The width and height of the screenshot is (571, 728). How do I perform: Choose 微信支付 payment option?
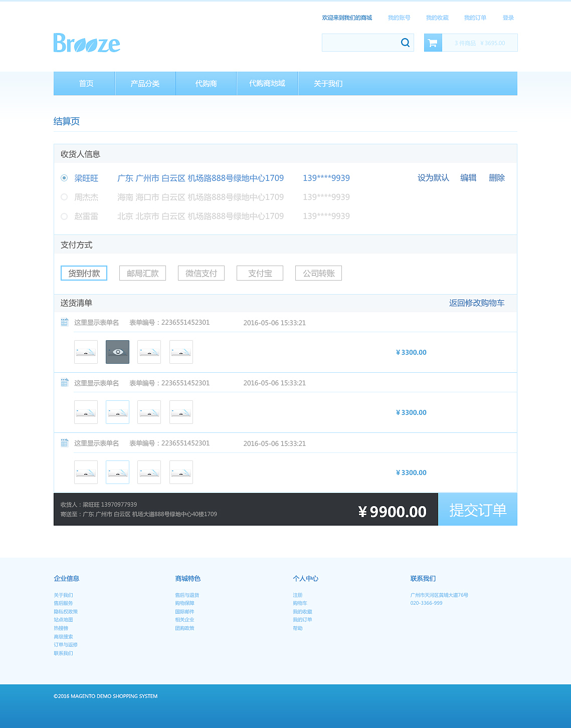(x=201, y=273)
